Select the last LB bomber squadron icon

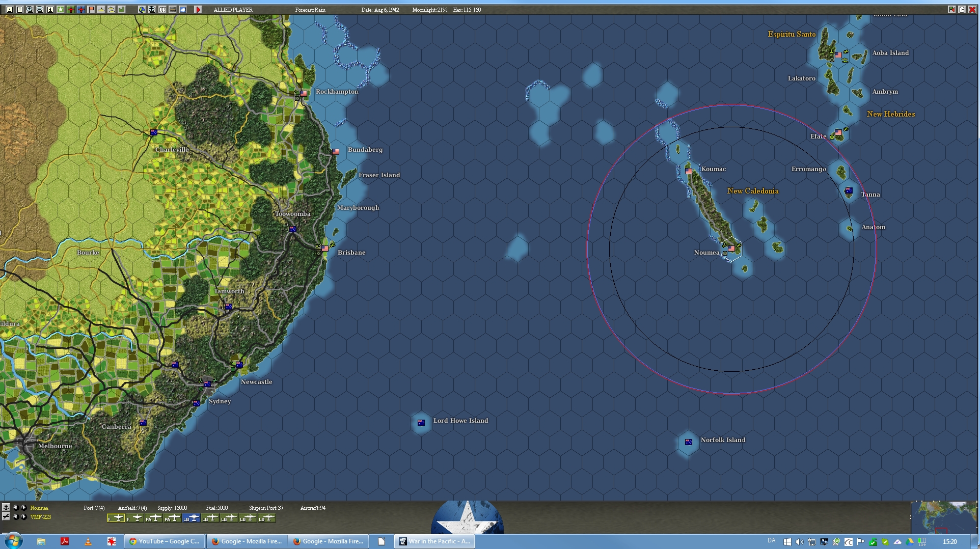click(x=266, y=518)
